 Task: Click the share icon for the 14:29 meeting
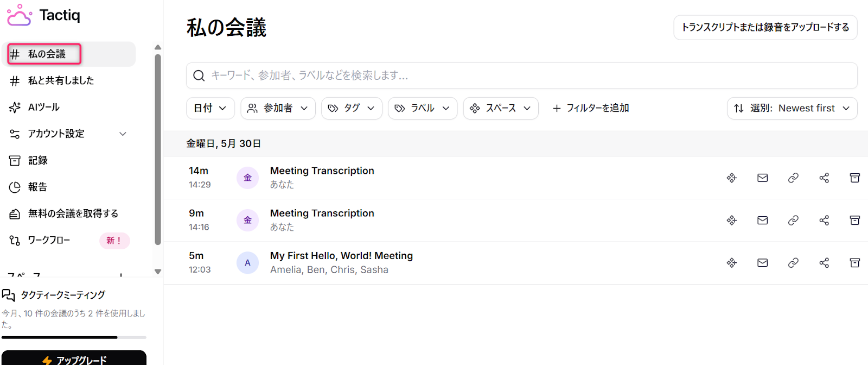point(824,178)
